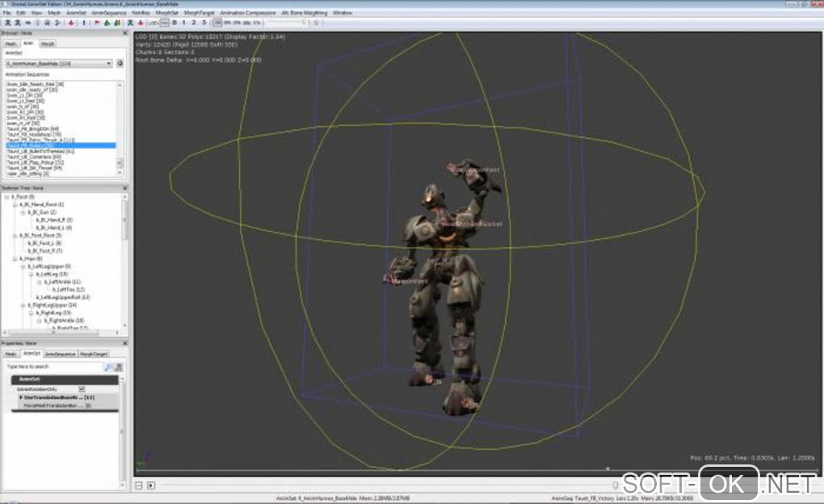This screenshot has width=824, height=504.
Task: Open the Animation Compression menu
Action: [x=247, y=13]
